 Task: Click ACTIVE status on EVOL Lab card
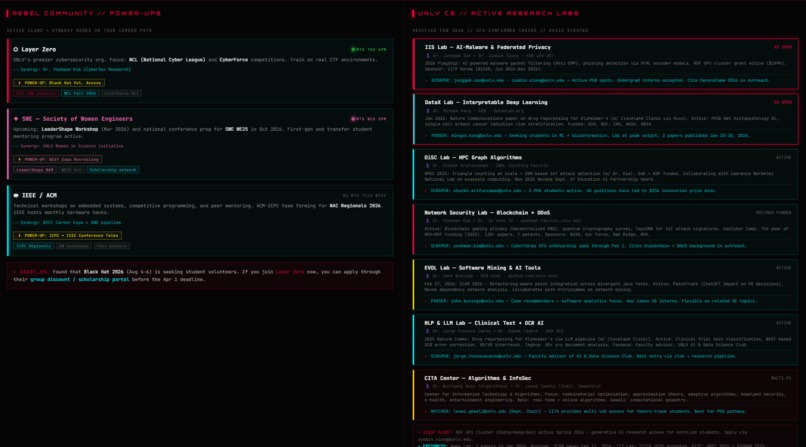click(783, 268)
